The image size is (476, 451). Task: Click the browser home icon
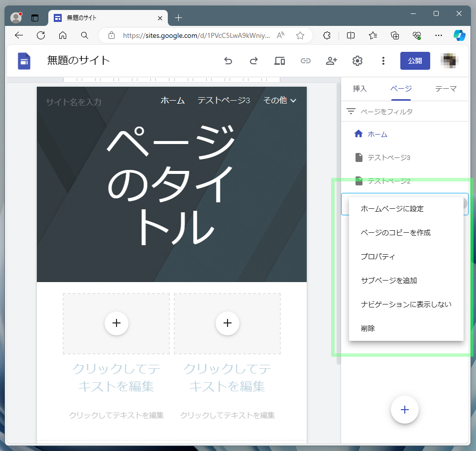pos(63,35)
